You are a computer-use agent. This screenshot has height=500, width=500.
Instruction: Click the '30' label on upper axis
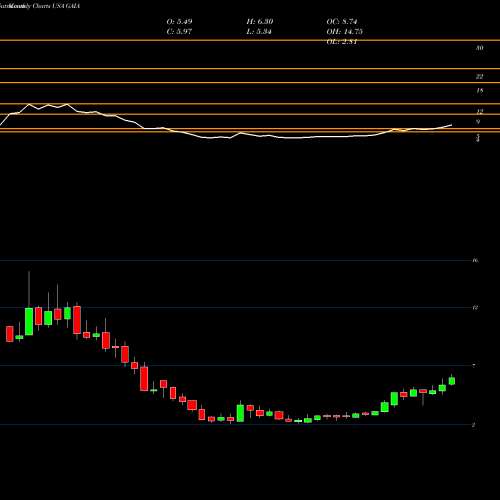click(479, 48)
